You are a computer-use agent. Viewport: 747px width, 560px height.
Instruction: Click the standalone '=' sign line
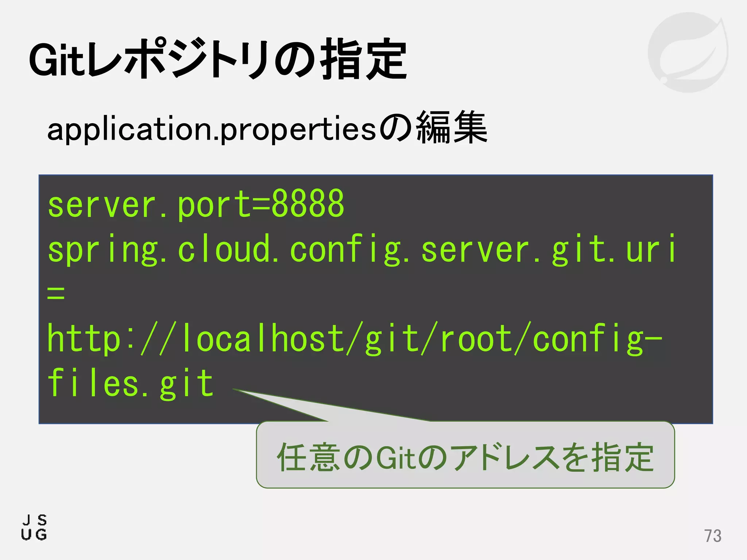[56, 293]
